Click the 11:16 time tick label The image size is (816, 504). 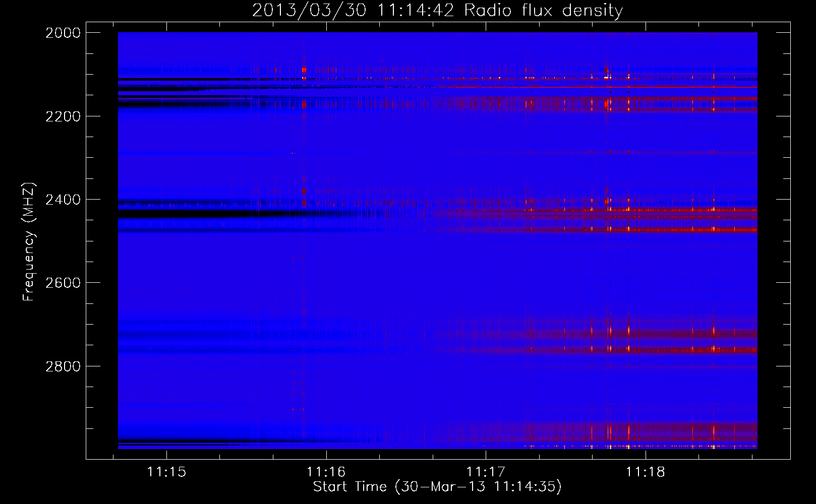click(326, 472)
